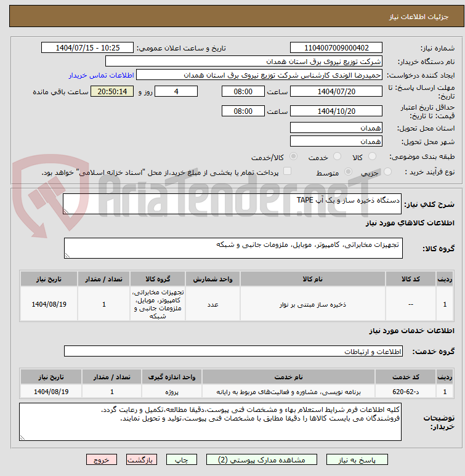This screenshot has height=476, width=465.
Task: Click the need number field 1104007009000402
Action: tap(336, 47)
